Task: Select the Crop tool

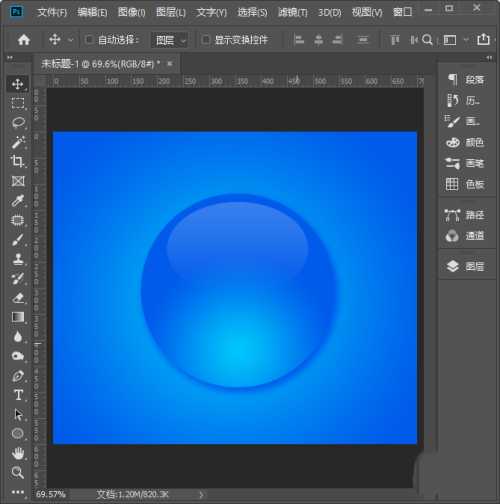Action: coord(18,162)
